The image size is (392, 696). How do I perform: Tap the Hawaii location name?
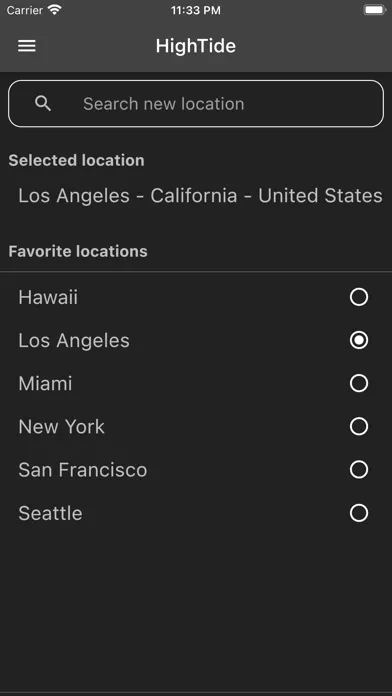click(48, 297)
